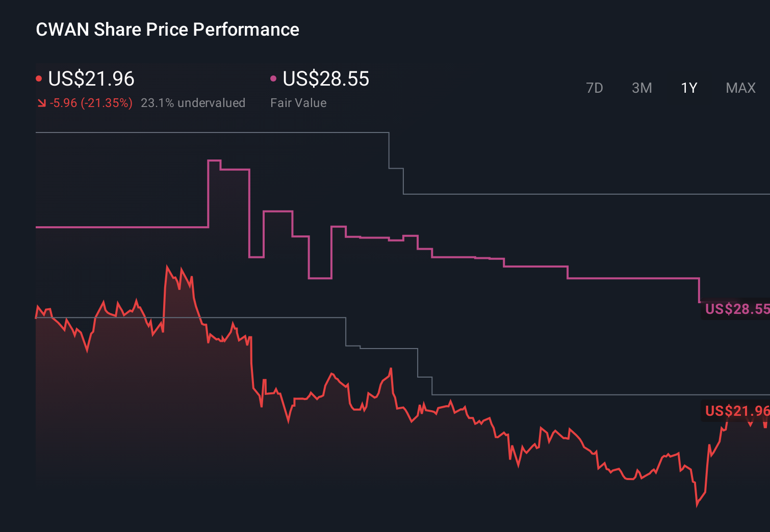Image resolution: width=770 pixels, height=532 pixels.
Task: Click the red downward trend arrow icon
Action: [x=41, y=103]
